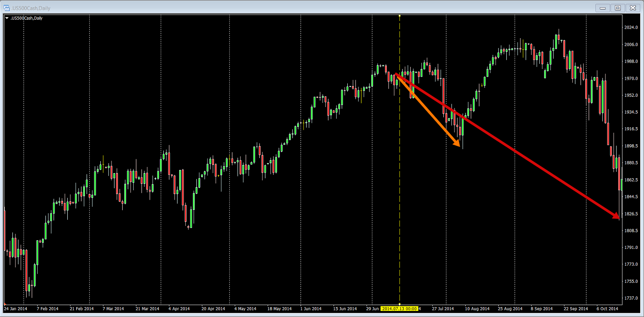Click price label 1988.0 on the axis
644x317 pixels.
(630, 61)
